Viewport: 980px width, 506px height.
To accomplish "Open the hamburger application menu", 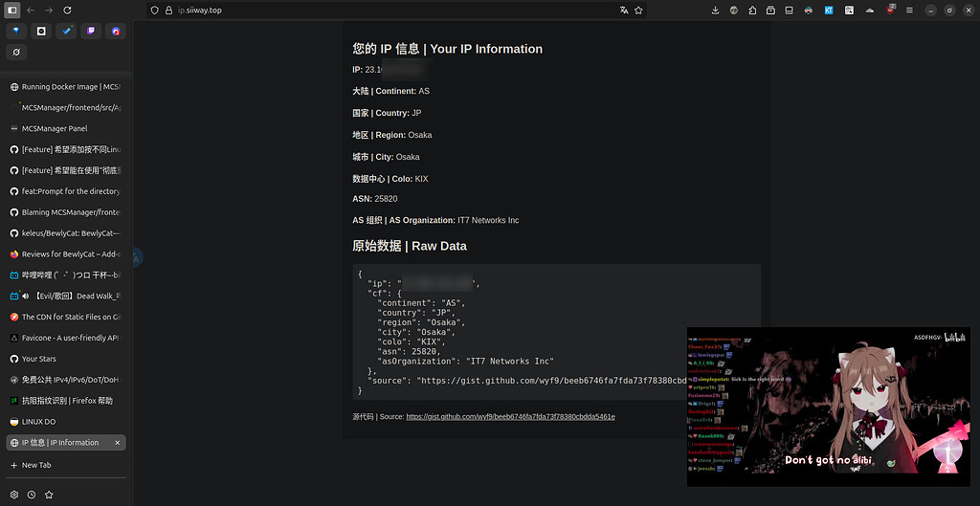I will click(x=909, y=10).
